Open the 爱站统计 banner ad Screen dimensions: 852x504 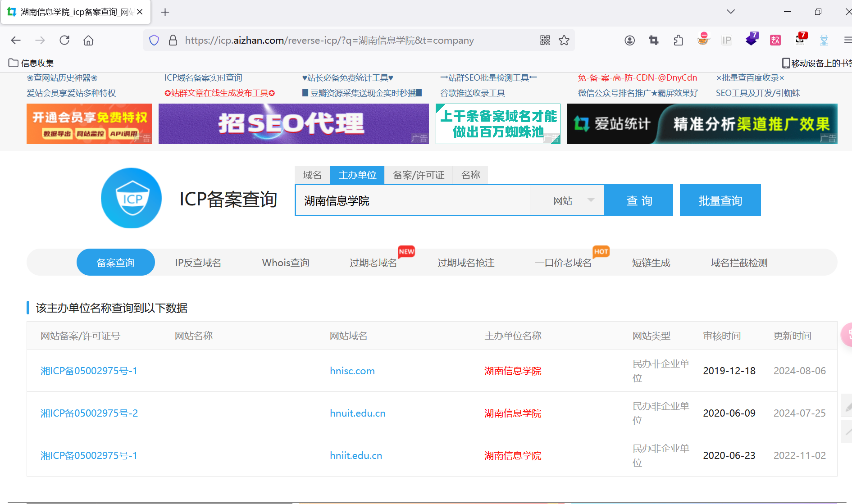(x=702, y=124)
